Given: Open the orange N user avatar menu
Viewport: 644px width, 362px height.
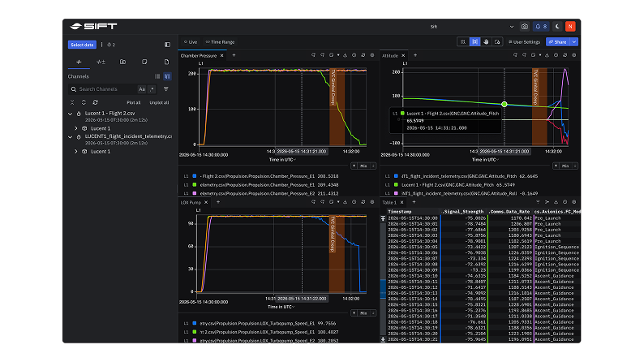Looking at the screenshot, I should click(570, 27).
